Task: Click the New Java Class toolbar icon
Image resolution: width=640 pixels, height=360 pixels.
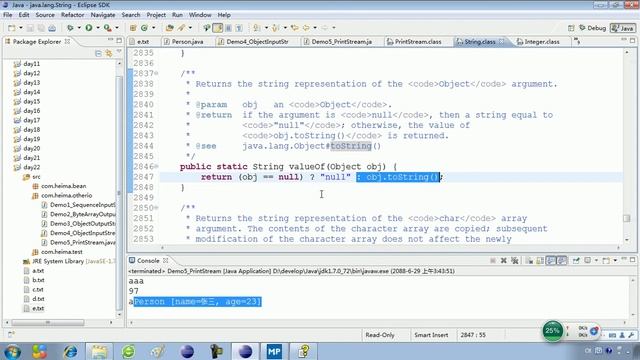Action: [x=144, y=28]
